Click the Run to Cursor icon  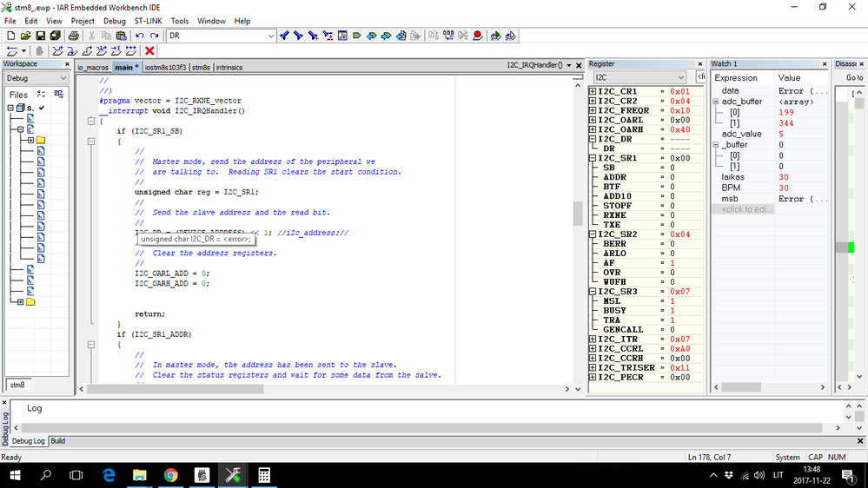[x=116, y=51]
